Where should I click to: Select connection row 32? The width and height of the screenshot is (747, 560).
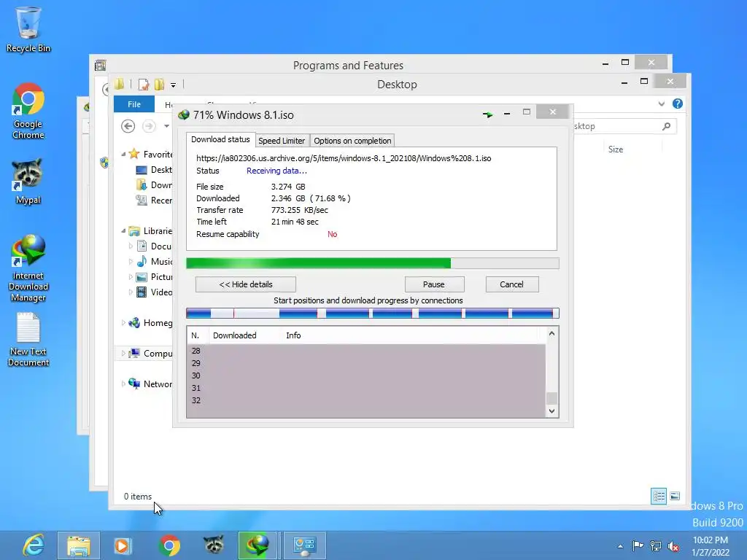[366, 400]
